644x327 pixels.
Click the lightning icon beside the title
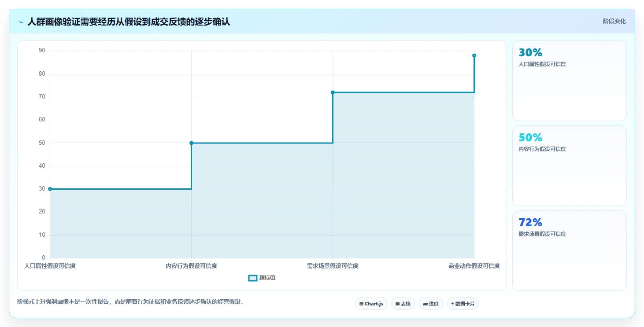click(x=21, y=22)
